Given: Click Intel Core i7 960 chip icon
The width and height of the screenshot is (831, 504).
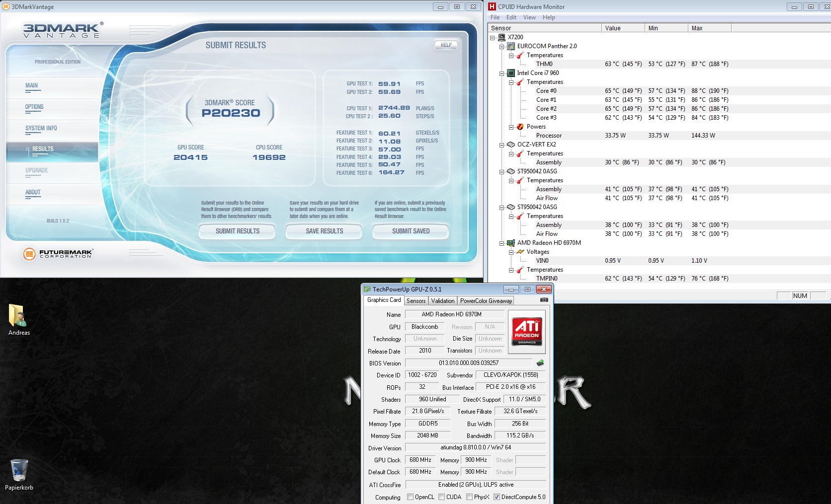Looking at the screenshot, I should pos(511,73).
